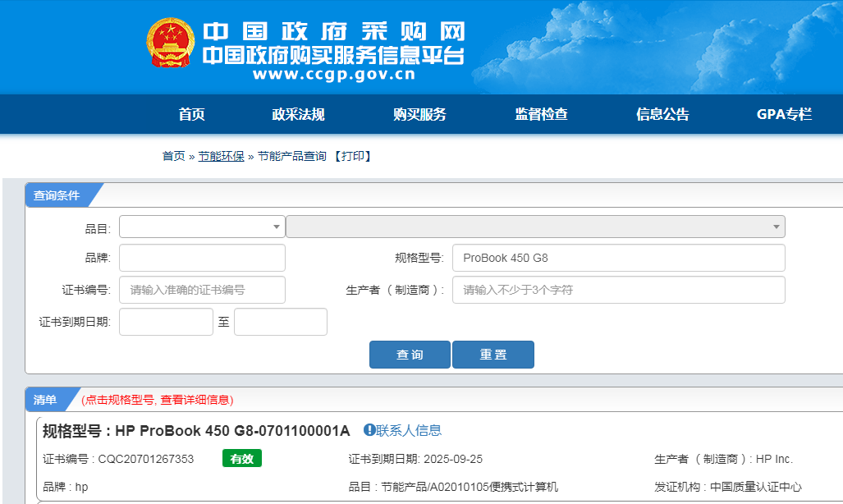Click the 品牌 : hp text

[x=65, y=487]
